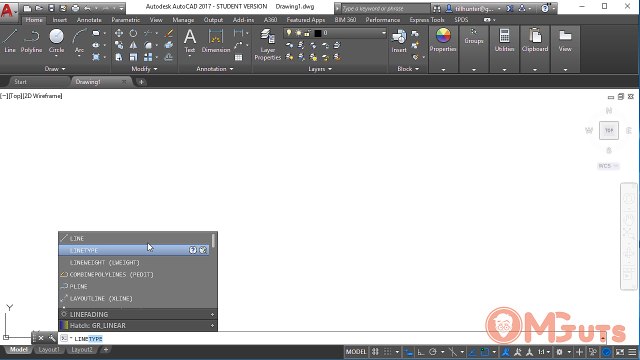Screen dimensions: 640x360
Task: Toggle annotation visibility icon in status bar
Action: [506, 352]
